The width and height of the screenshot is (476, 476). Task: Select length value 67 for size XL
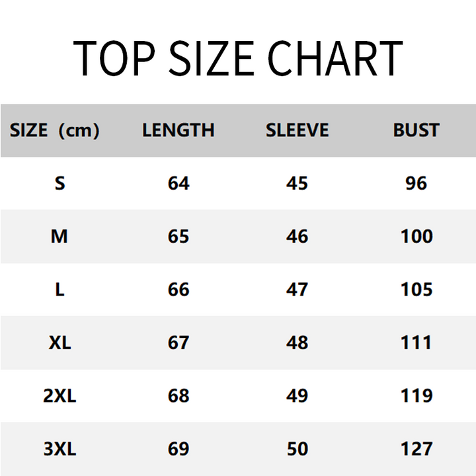coord(178,342)
